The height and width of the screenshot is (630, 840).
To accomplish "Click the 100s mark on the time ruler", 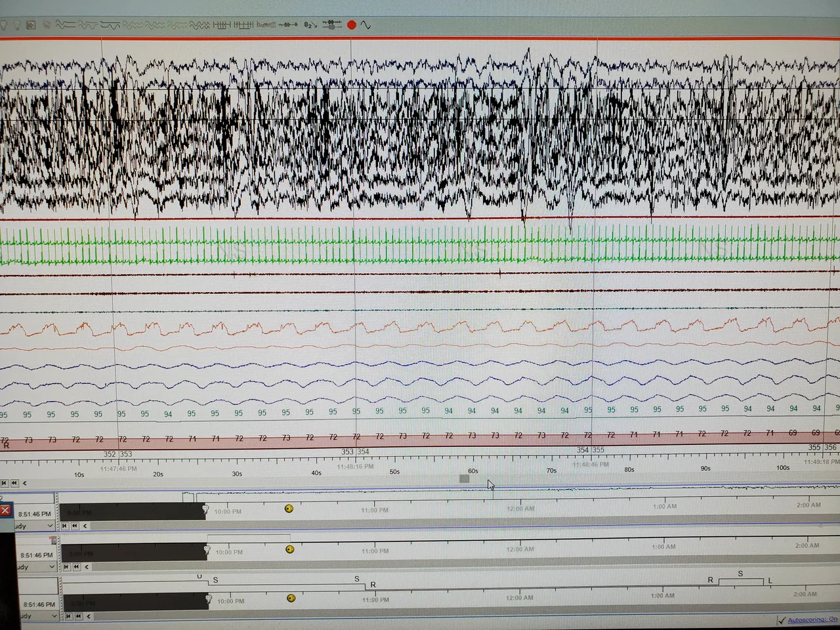I will point(783,468).
